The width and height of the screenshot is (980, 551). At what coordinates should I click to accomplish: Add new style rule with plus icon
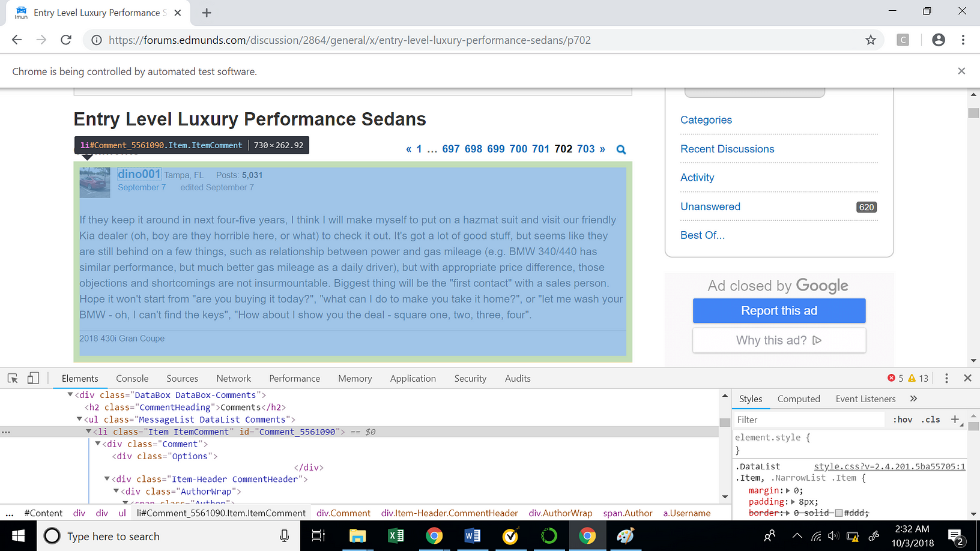[x=955, y=420]
